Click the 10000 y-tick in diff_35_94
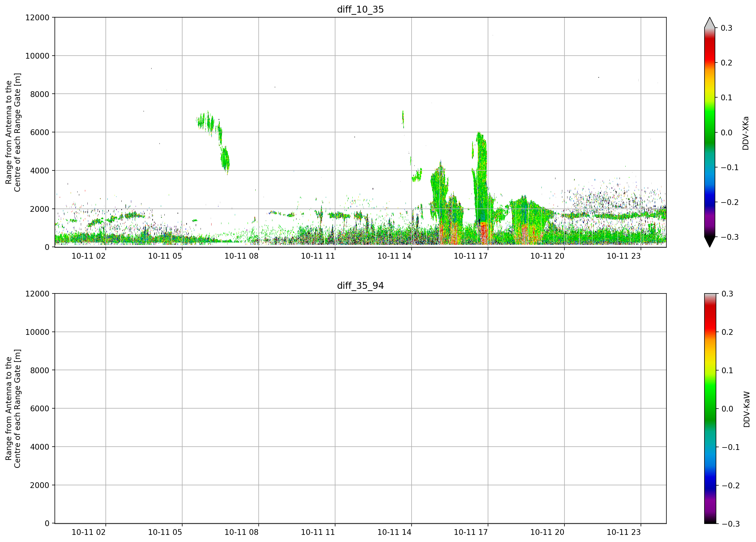This screenshot has height=542, width=756. (37, 332)
